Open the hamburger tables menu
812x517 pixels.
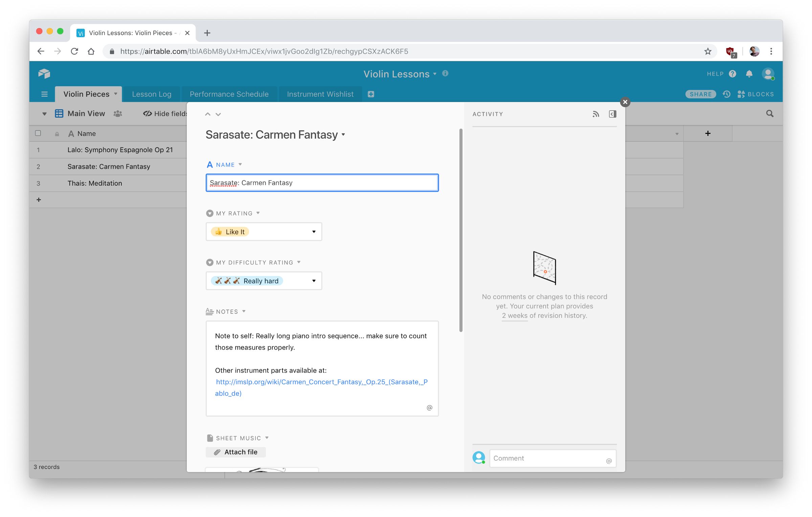[44, 94]
